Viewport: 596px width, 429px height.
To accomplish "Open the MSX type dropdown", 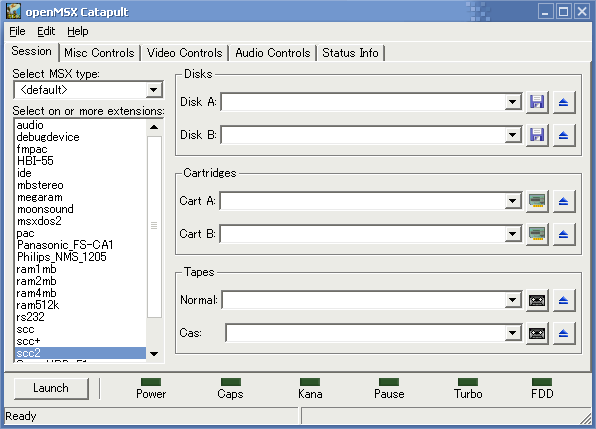I will 154,90.
